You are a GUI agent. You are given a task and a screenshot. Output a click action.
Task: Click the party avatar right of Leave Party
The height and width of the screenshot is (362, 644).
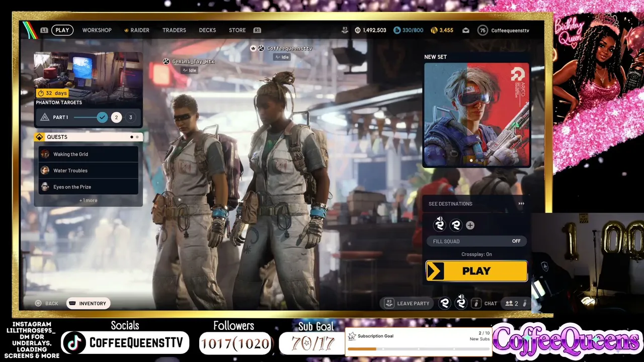[x=444, y=303]
